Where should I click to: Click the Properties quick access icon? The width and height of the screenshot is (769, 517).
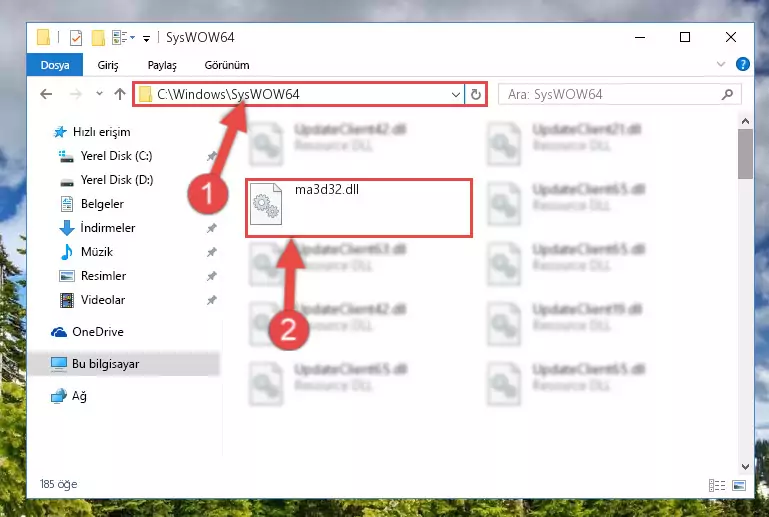pos(76,38)
